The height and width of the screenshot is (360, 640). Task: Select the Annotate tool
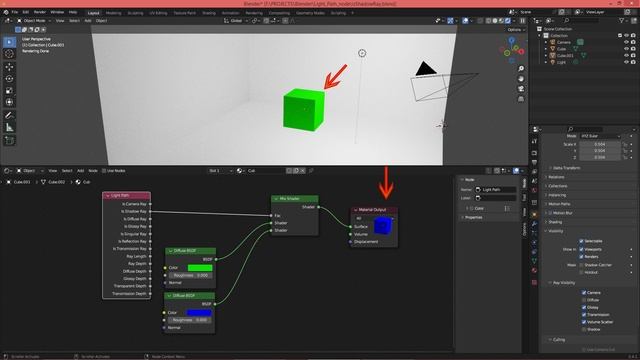(9, 116)
